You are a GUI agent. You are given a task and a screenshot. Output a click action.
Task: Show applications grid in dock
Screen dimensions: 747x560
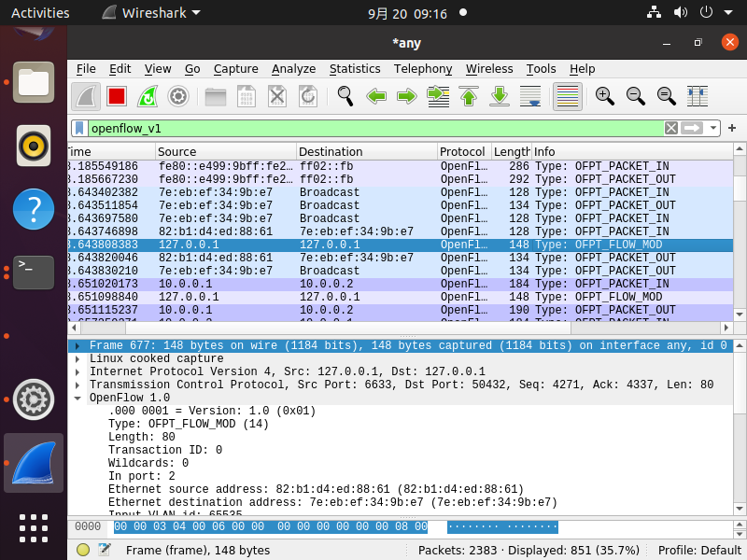coord(34,528)
